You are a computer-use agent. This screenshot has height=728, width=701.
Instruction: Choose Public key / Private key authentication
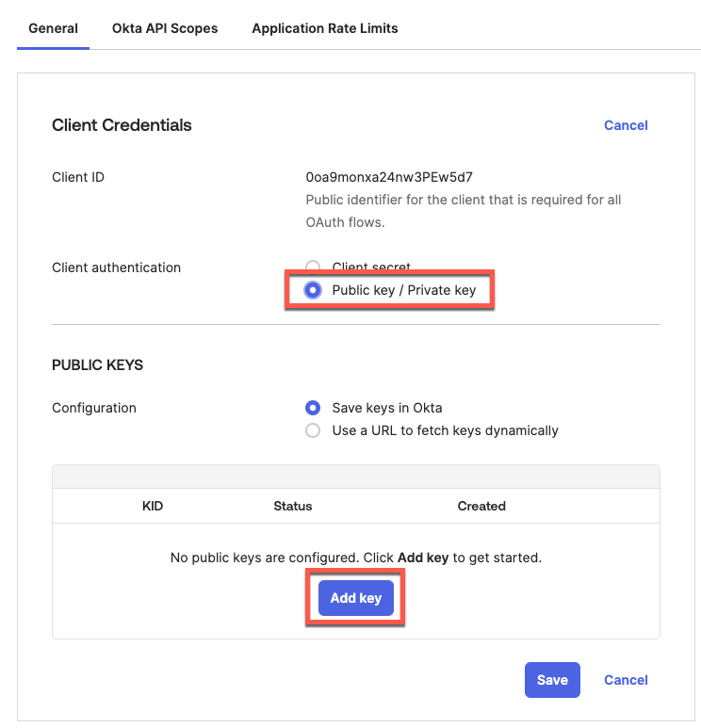[313, 290]
